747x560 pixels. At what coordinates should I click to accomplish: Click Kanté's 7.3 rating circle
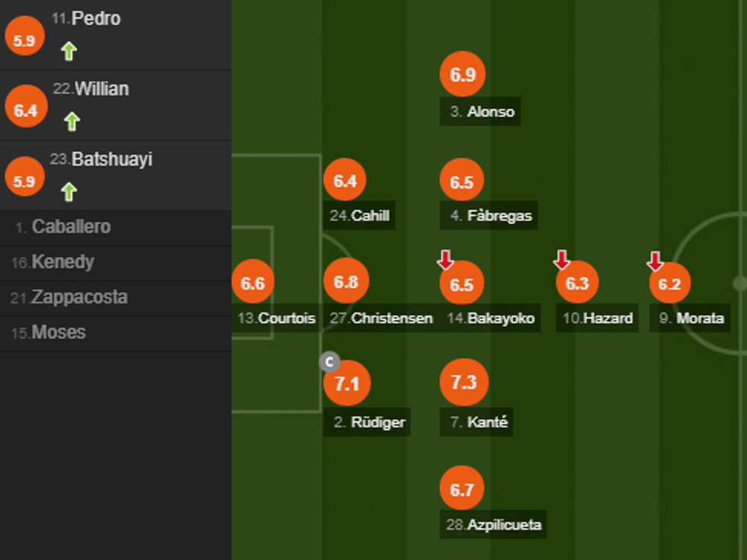463,382
